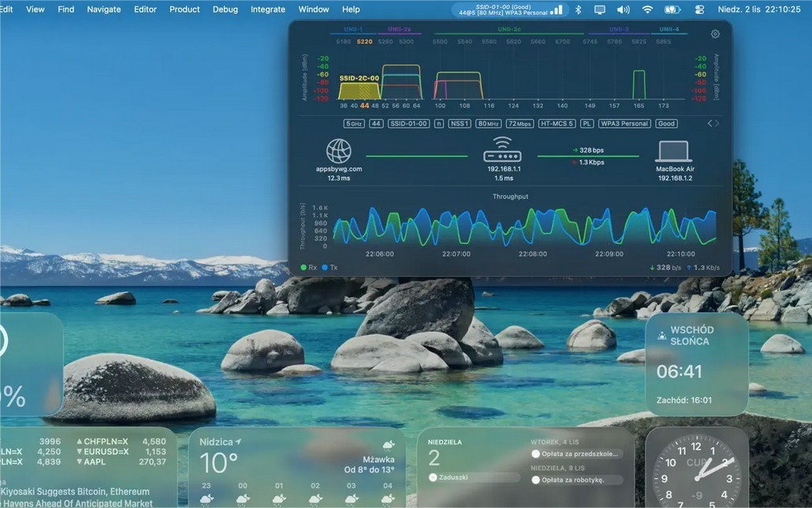Screen dimensions: 812x508
Task: Click the WPA3 Personal security tag
Action: pyautogui.click(x=624, y=124)
